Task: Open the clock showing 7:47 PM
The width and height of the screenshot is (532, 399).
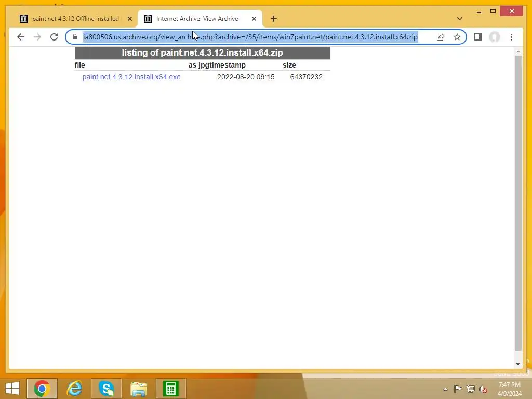Action: (x=509, y=389)
